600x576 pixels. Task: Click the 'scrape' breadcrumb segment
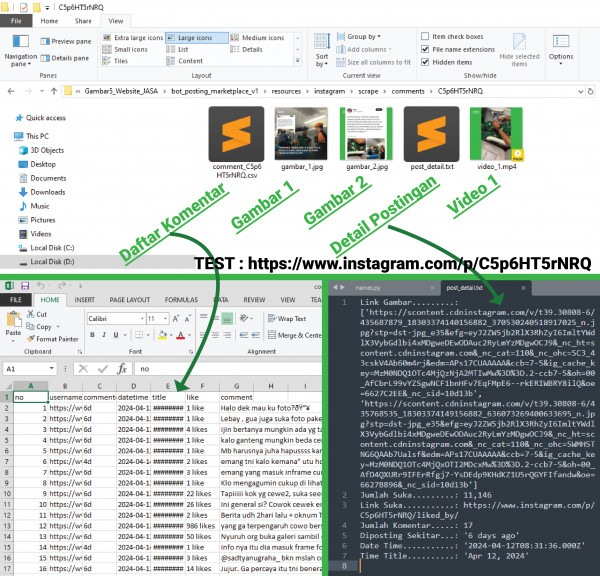pos(368,91)
